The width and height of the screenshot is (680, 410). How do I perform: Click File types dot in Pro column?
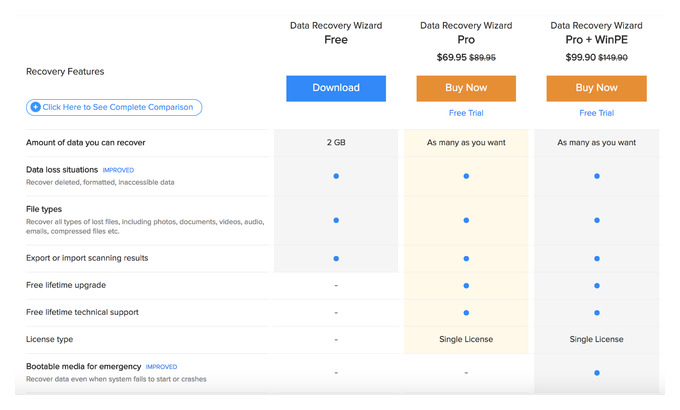[466, 220]
